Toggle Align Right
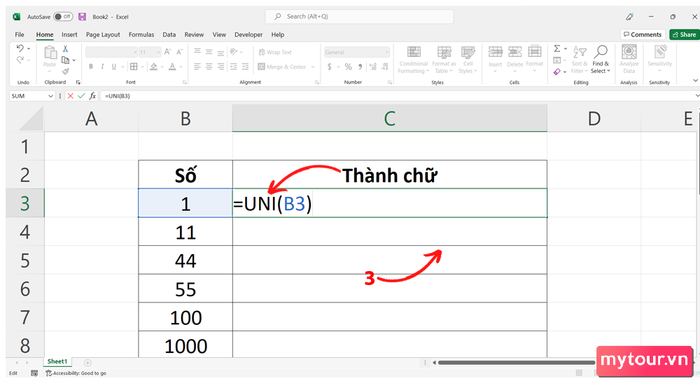Image resolution: width=700 pixels, height=386 pixels. [x=221, y=66]
